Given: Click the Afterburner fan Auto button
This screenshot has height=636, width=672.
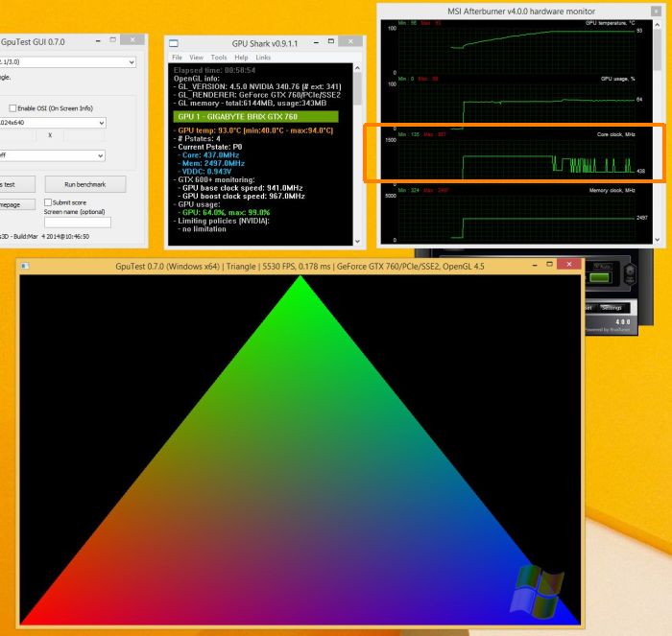Looking at the screenshot, I should tap(602, 267).
